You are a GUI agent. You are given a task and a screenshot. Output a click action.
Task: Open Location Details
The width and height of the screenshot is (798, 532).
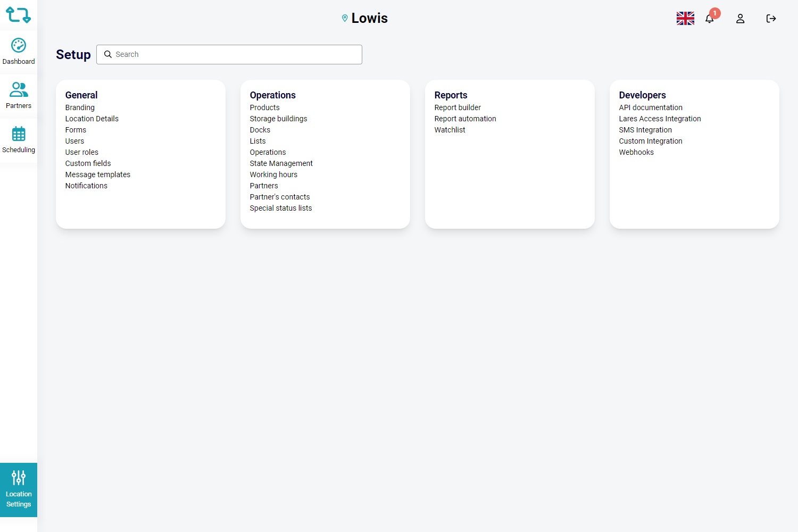tap(92, 119)
